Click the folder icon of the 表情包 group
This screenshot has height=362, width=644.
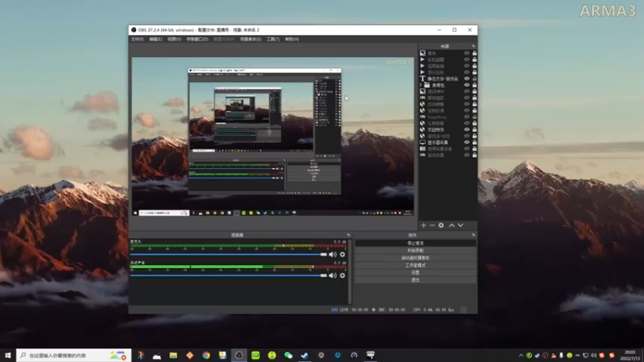point(427,85)
